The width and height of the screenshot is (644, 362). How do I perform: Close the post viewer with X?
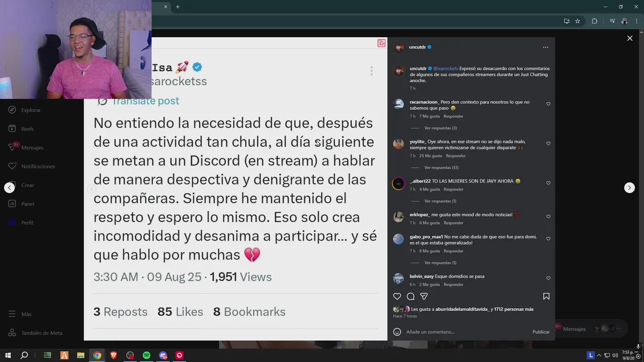point(629,38)
